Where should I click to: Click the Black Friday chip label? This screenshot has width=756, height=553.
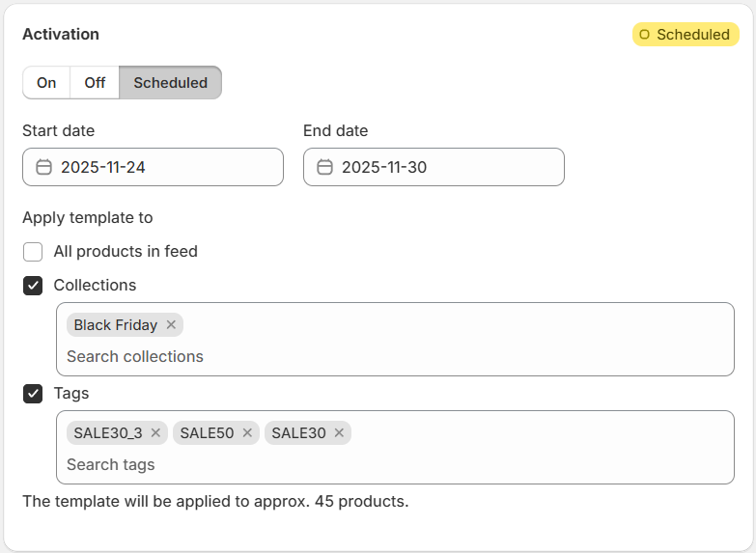[x=115, y=325]
